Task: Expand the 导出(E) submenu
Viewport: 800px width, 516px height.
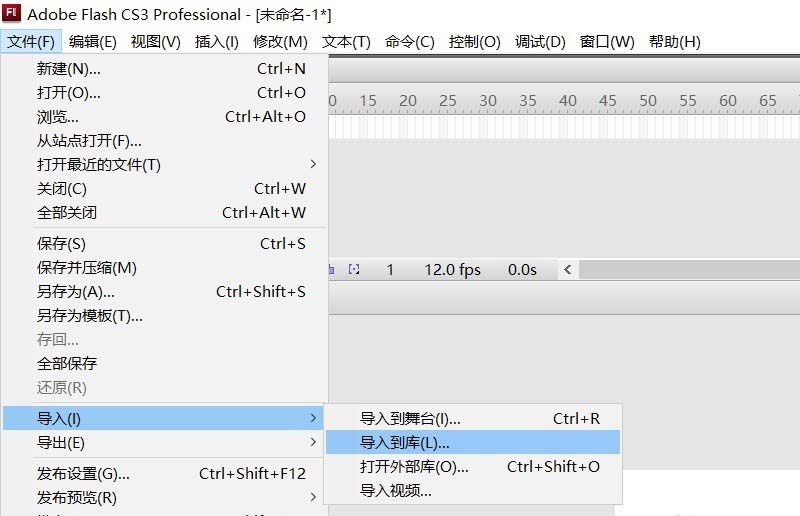Action: 164,443
